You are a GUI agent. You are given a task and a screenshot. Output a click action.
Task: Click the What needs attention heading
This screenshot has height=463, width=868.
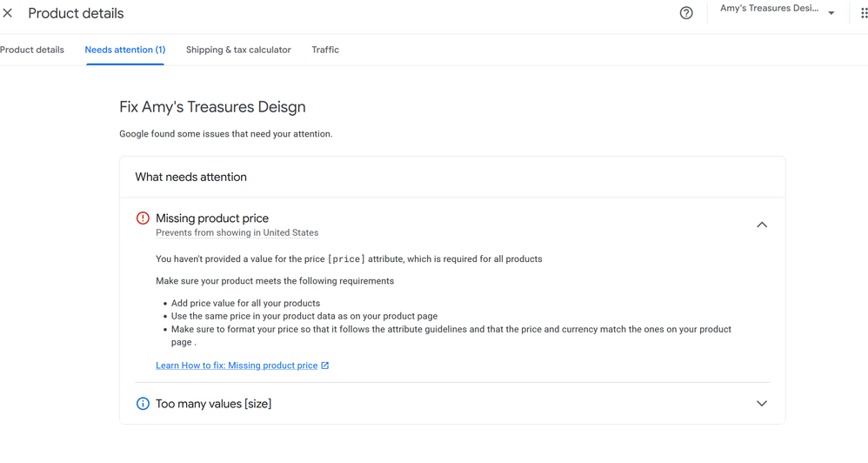pyautogui.click(x=190, y=177)
